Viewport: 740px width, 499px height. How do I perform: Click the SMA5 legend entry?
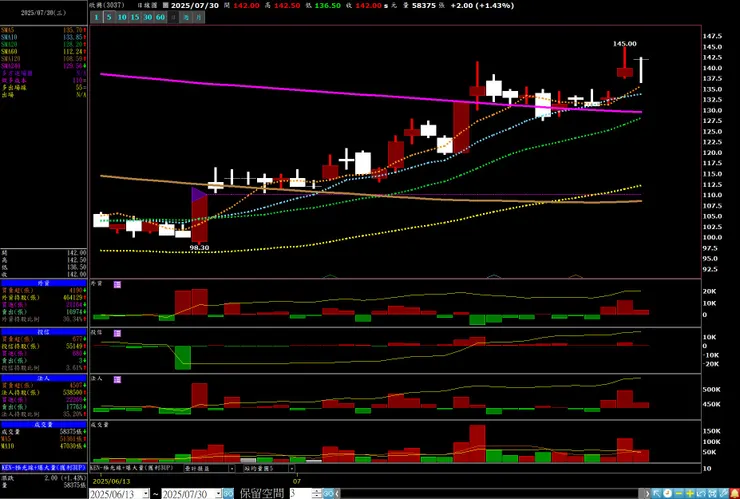[43, 30]
